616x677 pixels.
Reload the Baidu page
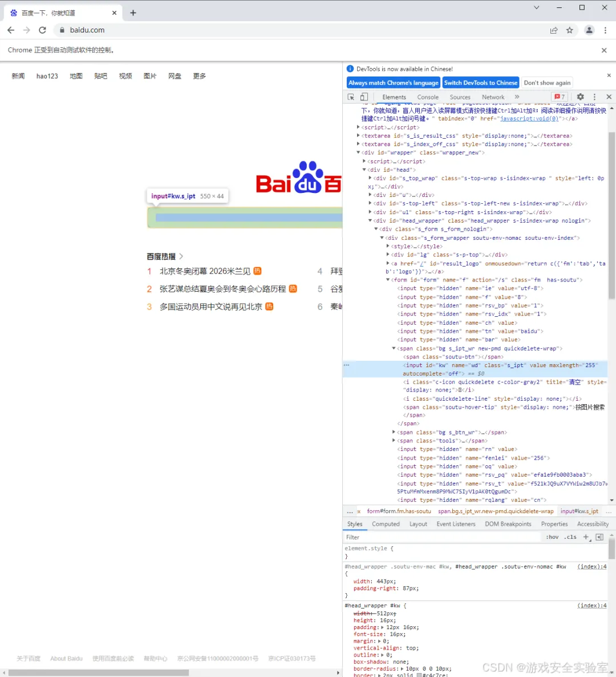pos(42,30)
